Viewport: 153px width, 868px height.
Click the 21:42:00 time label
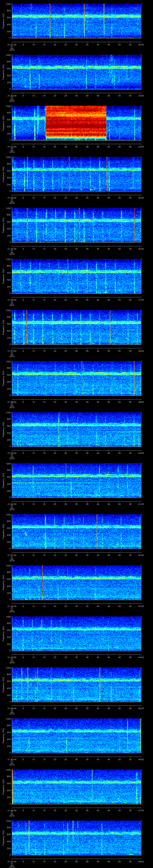pyautogui.click(x=12, y=606)
